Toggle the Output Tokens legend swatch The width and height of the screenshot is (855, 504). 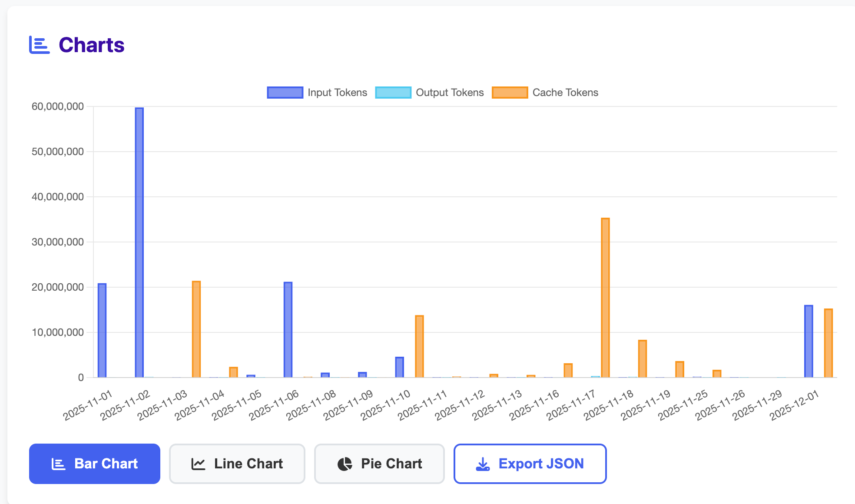[393, 93]
